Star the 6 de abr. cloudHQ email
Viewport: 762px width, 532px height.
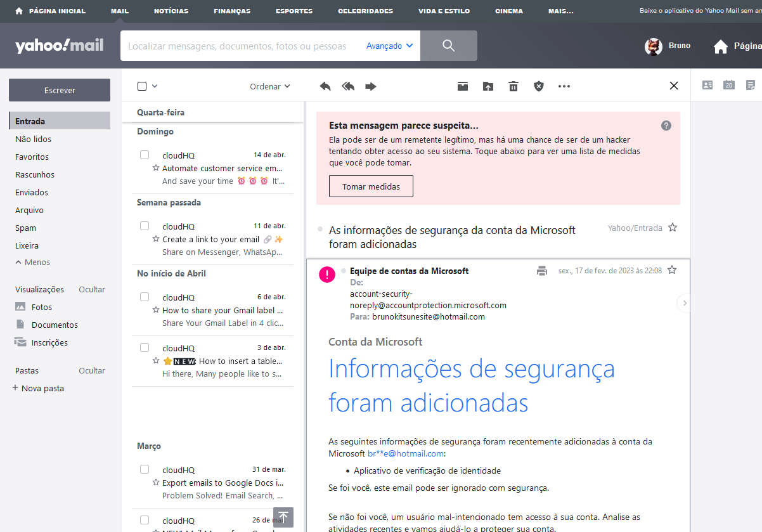156,310
